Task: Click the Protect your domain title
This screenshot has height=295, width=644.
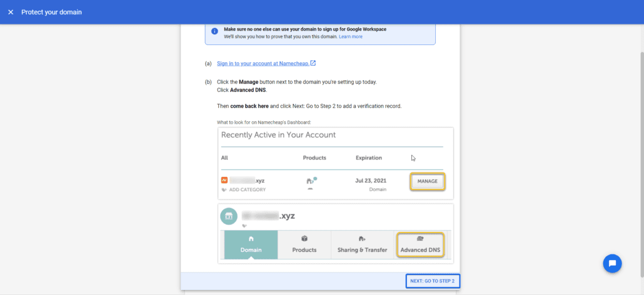Action: pos(51,12)
